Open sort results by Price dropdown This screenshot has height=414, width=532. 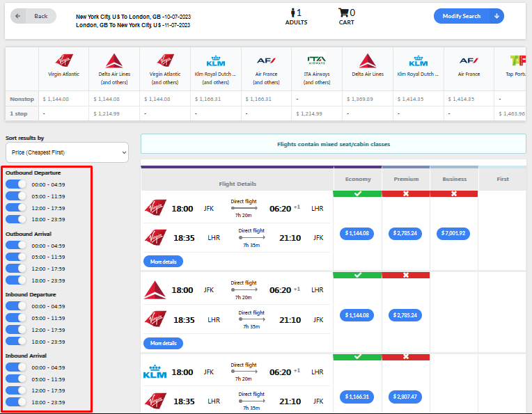(67, 152)
